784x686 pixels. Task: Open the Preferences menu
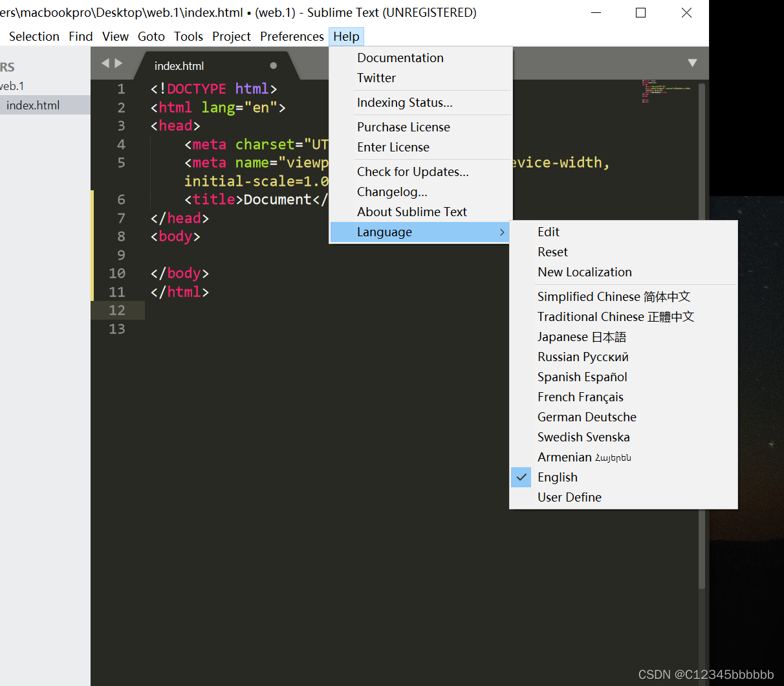coord(292,36)
